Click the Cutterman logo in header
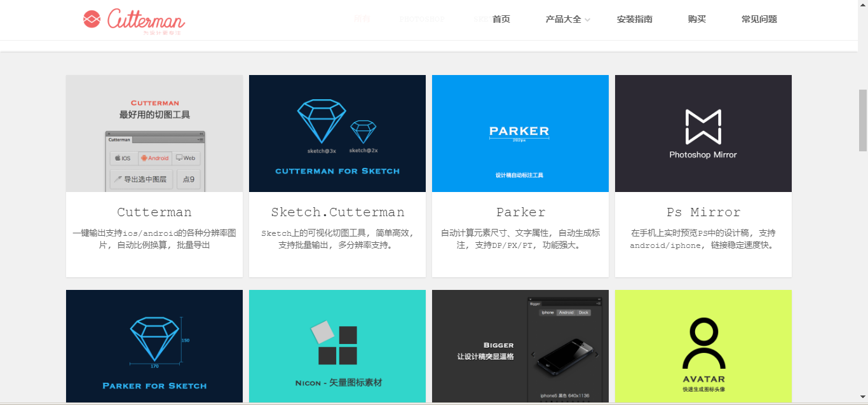Image resolution: width=868 pixels, height=405 pixels. pyautogui.click(x=134, y=20)
